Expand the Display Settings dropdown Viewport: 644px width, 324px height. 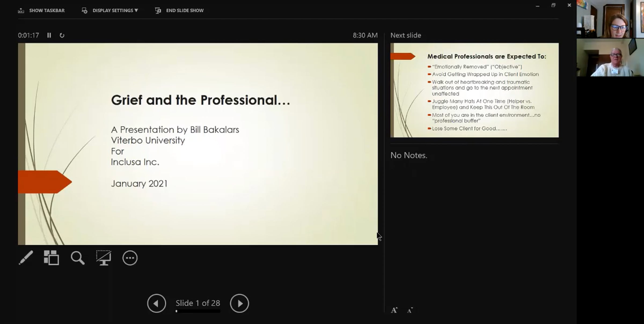click(110, 10)
